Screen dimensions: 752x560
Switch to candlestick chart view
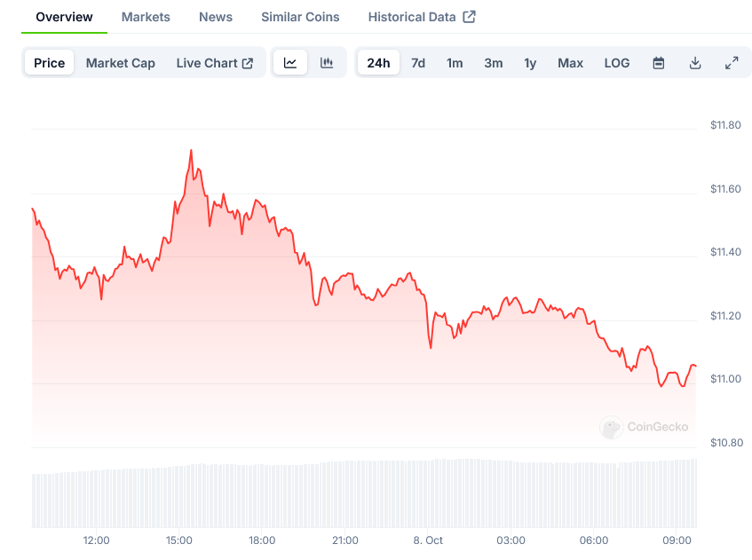point(327,63)
